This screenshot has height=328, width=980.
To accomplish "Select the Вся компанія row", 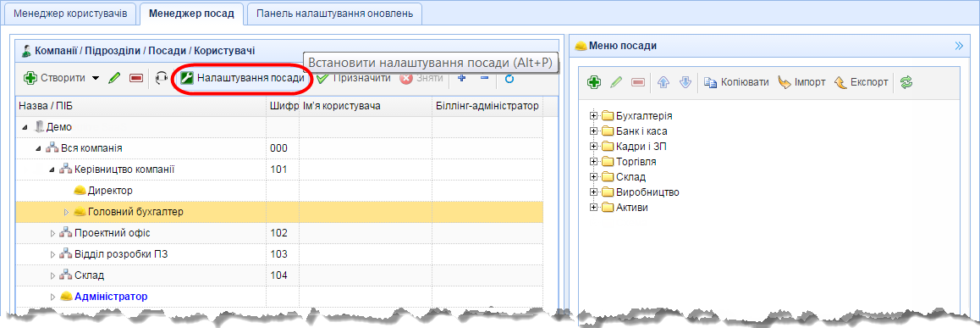I will pyautogui.click(x=279, y=147).
